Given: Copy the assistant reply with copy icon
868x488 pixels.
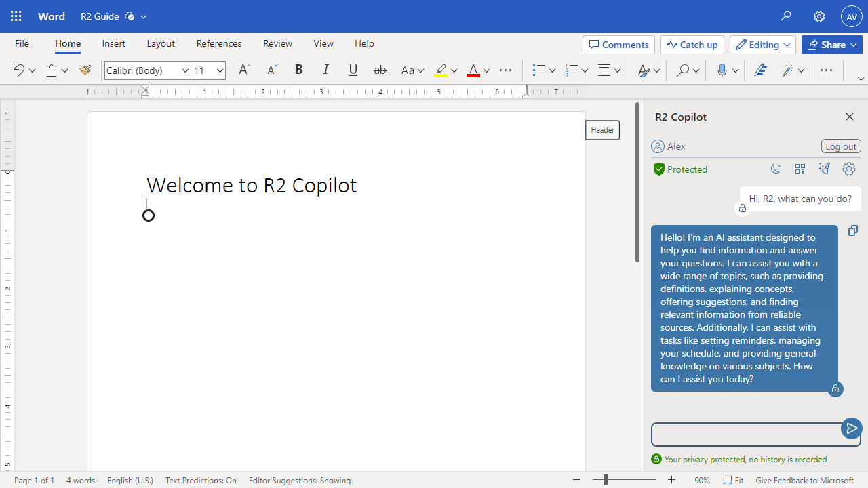Looking at the screenshot, I should coord(853,231).
